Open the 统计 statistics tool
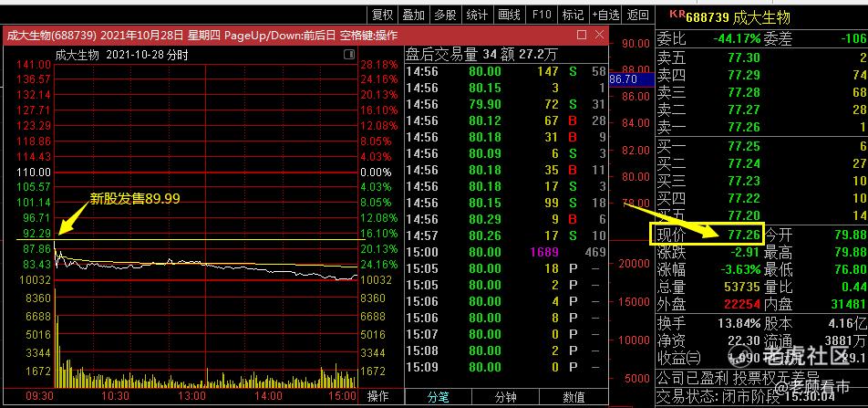Viewport: 868px width, 408px height. (x=477, y=15)
